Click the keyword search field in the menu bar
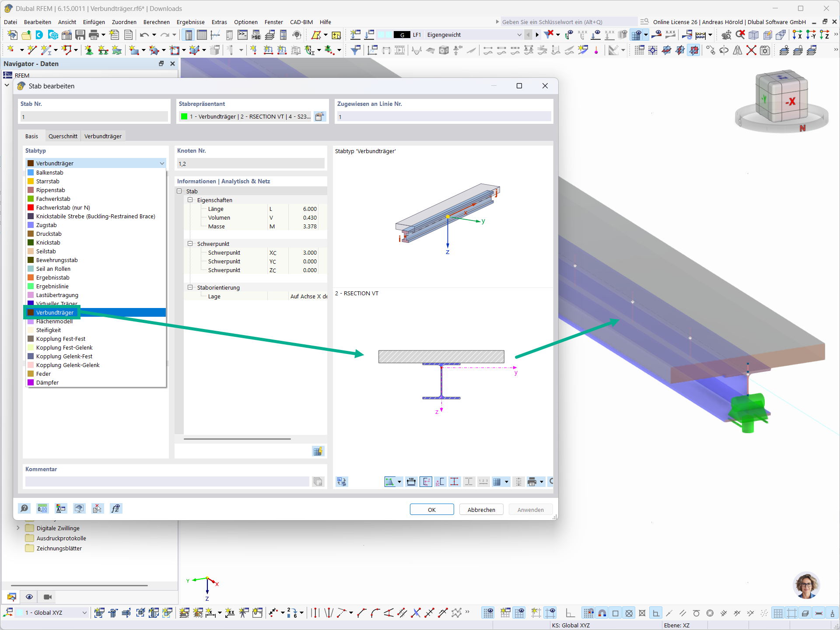The width and height of the screenshot is (840, 630). click(x=568, y=22)
